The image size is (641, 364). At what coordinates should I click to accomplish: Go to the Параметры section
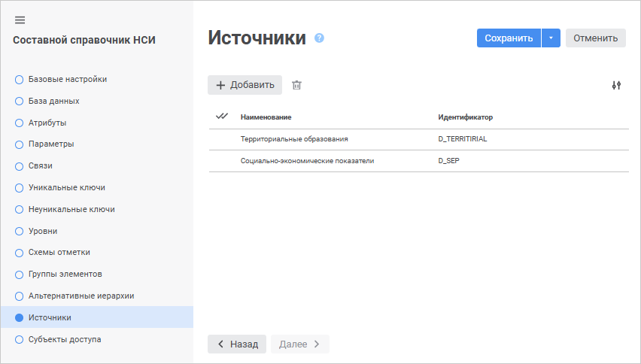pos(51,144)
